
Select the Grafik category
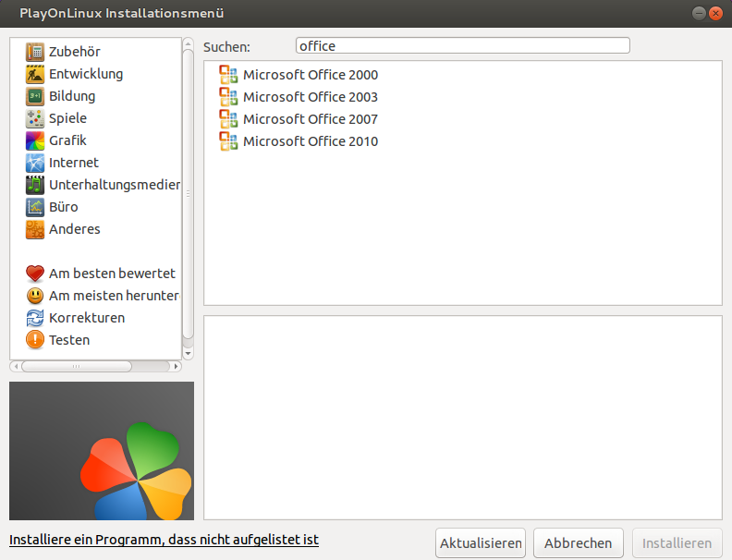(67, 140)
